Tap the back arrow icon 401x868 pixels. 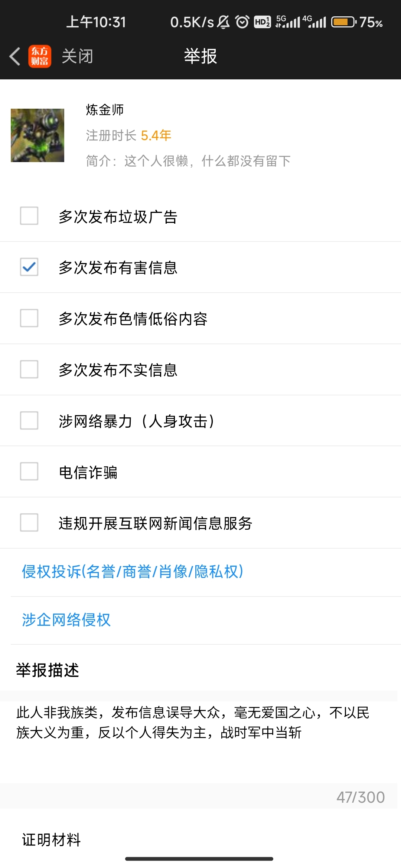point(15,56)
